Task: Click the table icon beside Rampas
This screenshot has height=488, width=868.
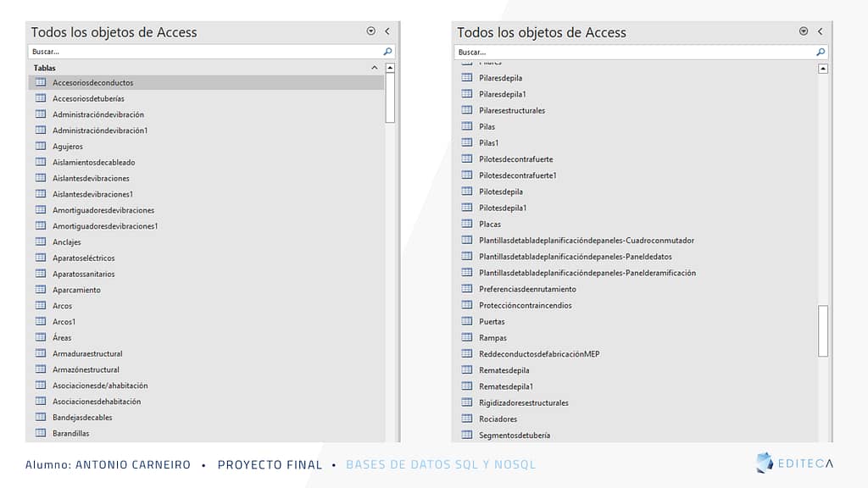Action: pos(467,337)
